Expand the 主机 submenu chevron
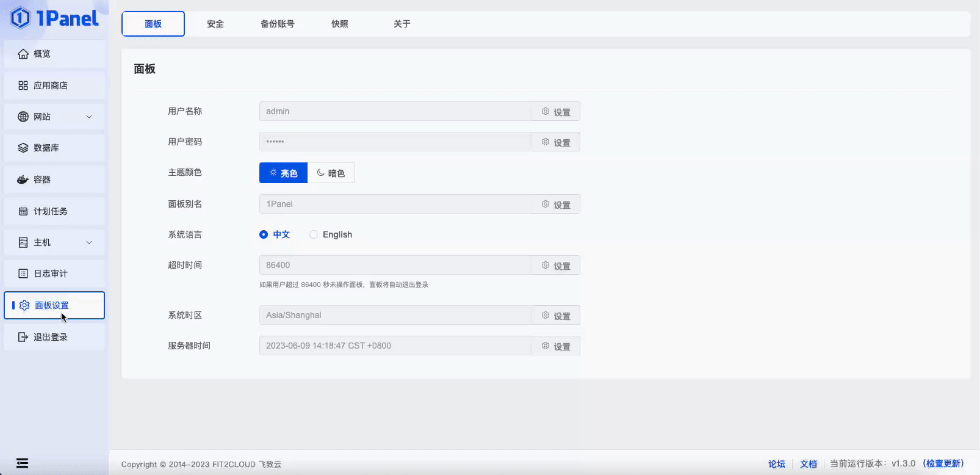980x475 pixels. click(x=89, y=242)
